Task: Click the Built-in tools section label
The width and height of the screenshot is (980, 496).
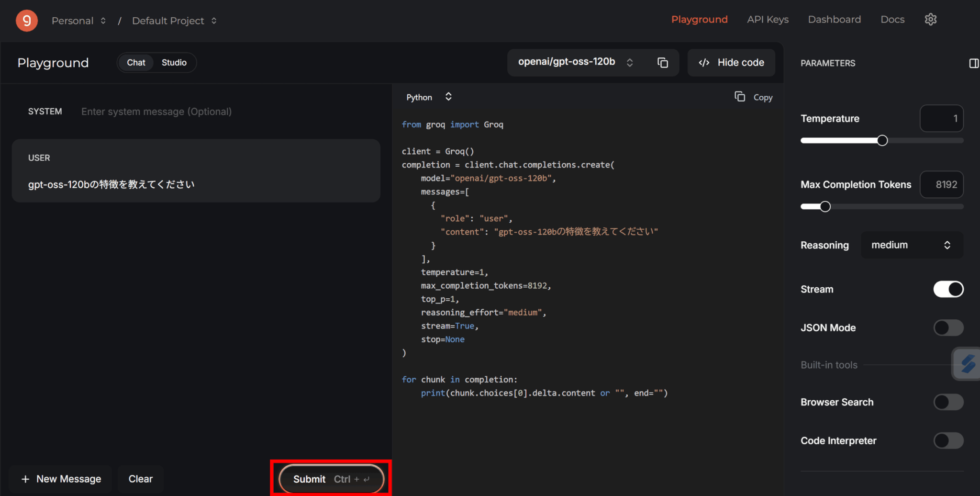Action: (x=829, y=365)
